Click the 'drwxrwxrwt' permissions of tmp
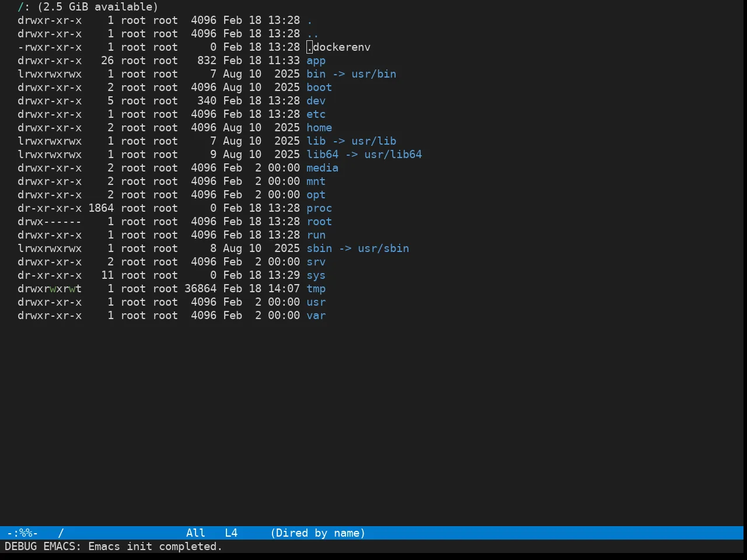This screenshot has height=560, width=747. (50, 289)
